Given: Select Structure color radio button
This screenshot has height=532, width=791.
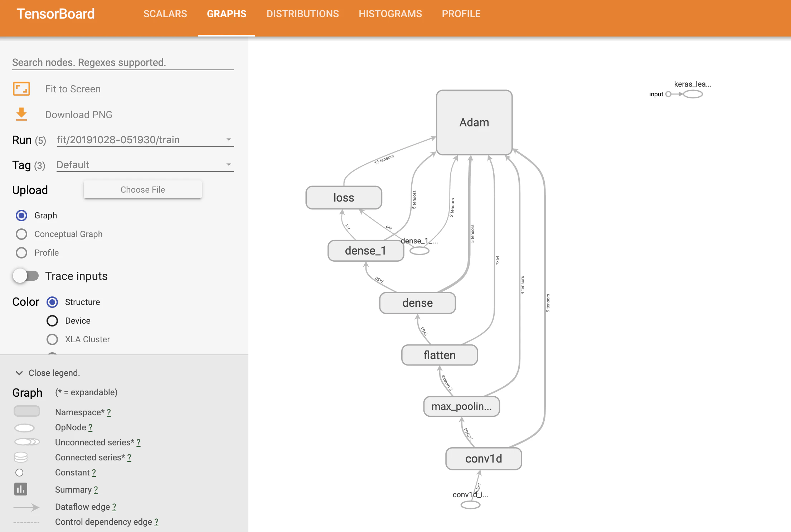Looking at the screenshot, I should 52,302.
